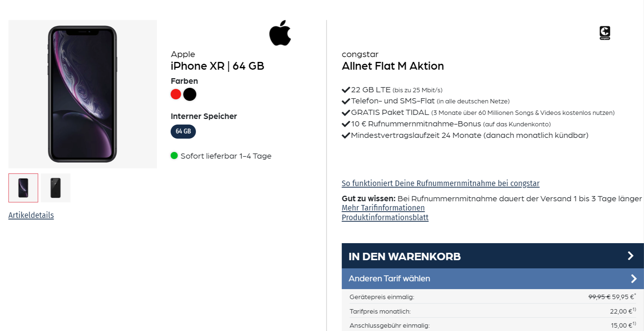The width and height of the screenshot is (644, 331).
Task: Click checkmark beside 22 GB LTE
Action: (x=346, y=90)
